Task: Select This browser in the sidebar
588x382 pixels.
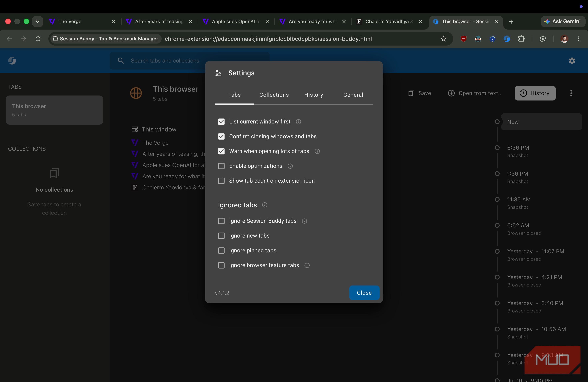Action: pos(54,110)
